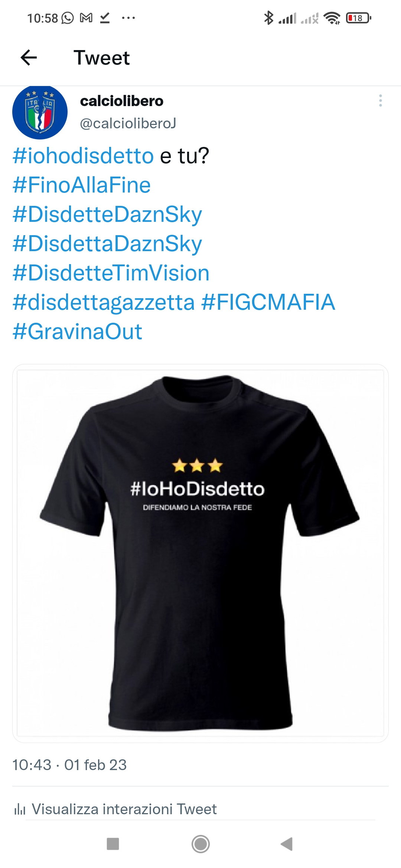Open calciolibero's profile avatar
Image resolution: width=401 pixels, height=868 pixels.
click(x=40, y=112)
